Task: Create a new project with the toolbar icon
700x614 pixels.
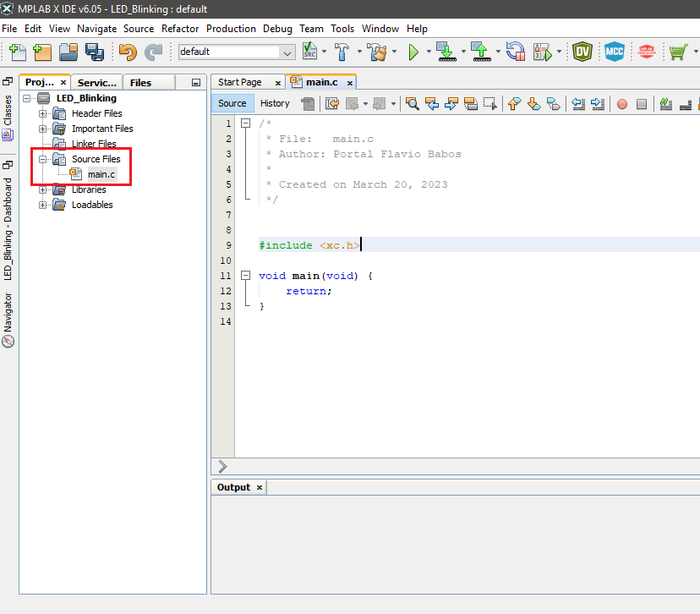Action: [42, 52]
